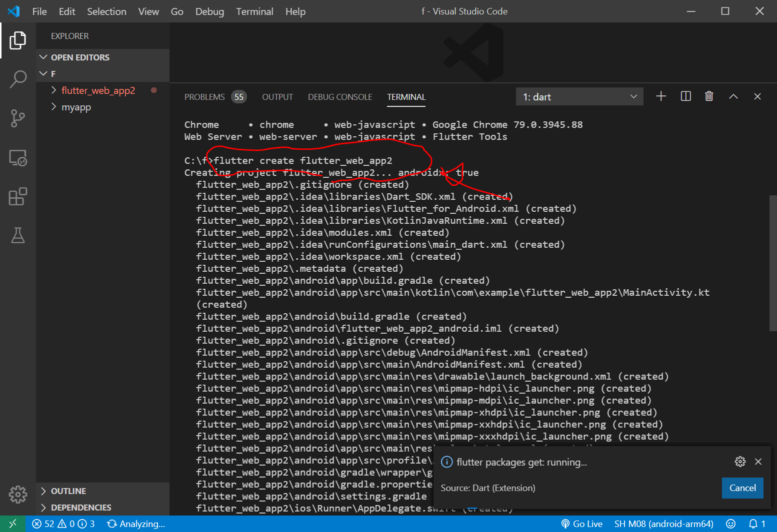Click the 'flutter packages get: running...' notification text
The image size is (777, 532).
[x=521, y=462]
